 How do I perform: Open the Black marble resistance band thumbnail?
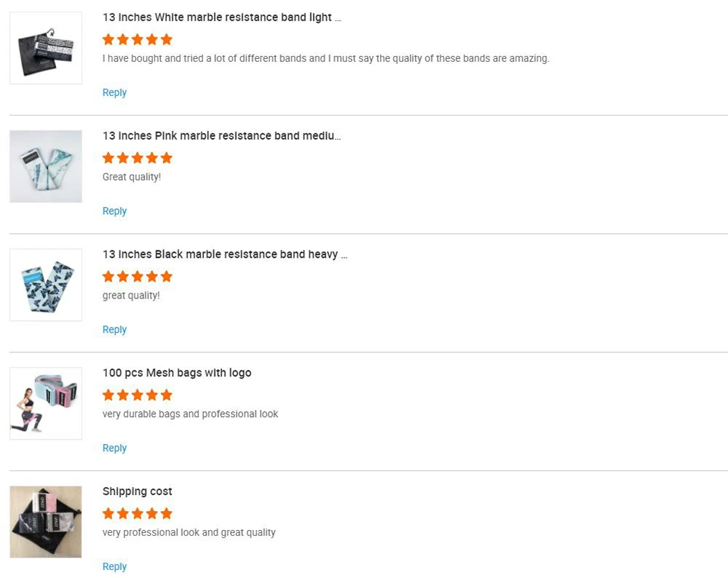(x=46, y=285)
